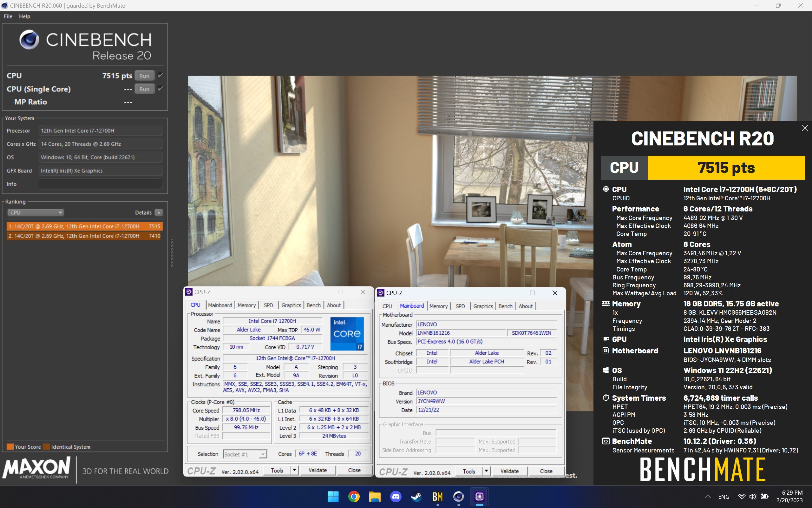Open Windows Start menu
This screenshot has width=812, height=508.
point(333,496)
